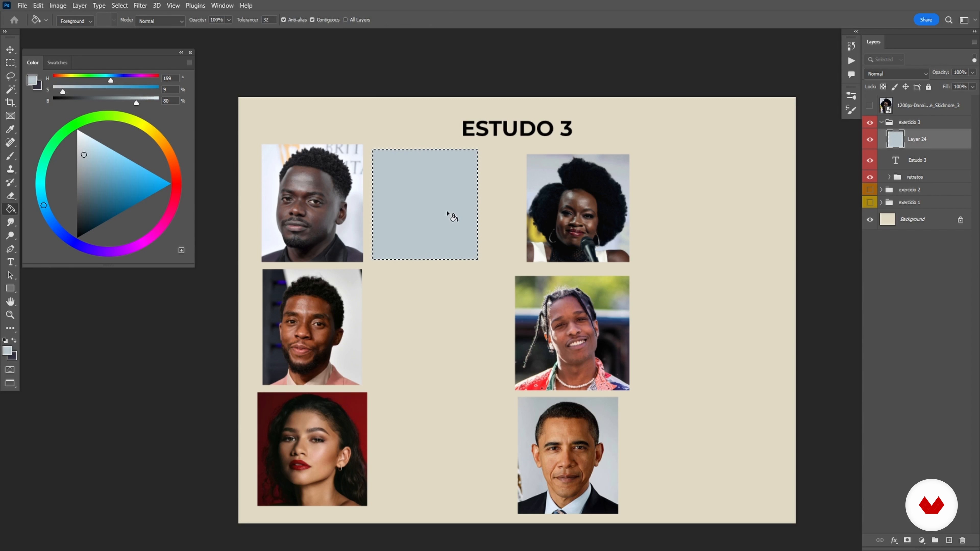
Task: Open the Mode Normal dropdown in options bar
Action: [x=160, y=21]
